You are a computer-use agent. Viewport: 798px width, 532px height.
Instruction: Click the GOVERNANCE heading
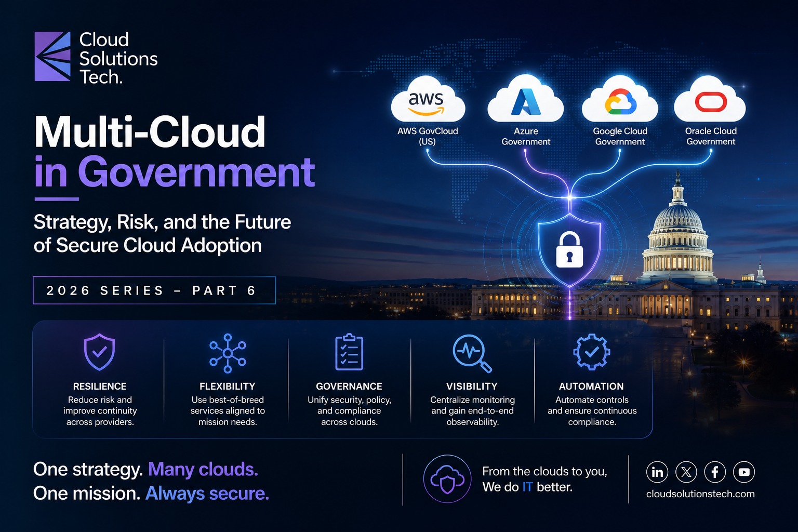349,387
